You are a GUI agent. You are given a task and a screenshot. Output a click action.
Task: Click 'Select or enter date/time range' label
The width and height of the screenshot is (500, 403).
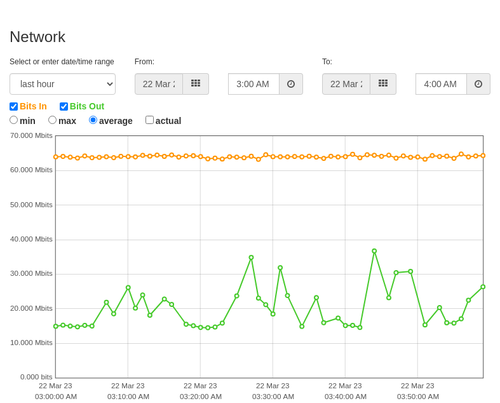62,62
